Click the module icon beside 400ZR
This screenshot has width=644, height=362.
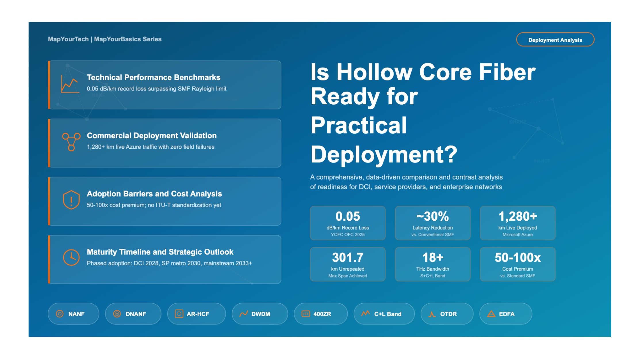305,314
